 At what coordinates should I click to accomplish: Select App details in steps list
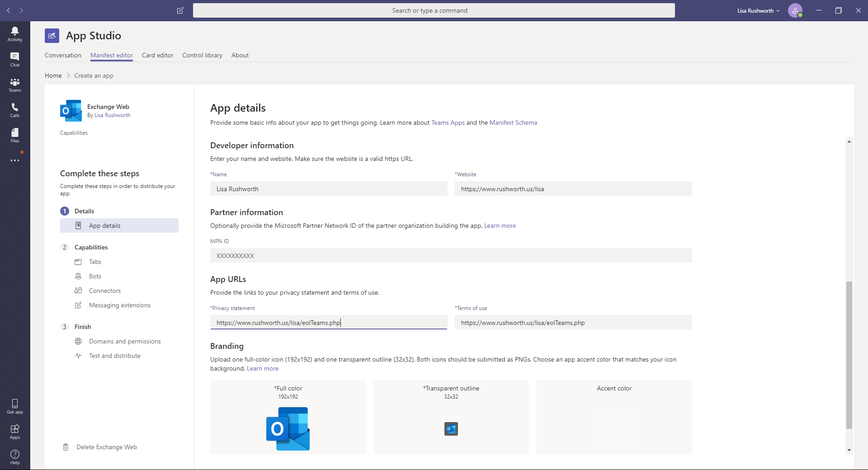(119, 226)
